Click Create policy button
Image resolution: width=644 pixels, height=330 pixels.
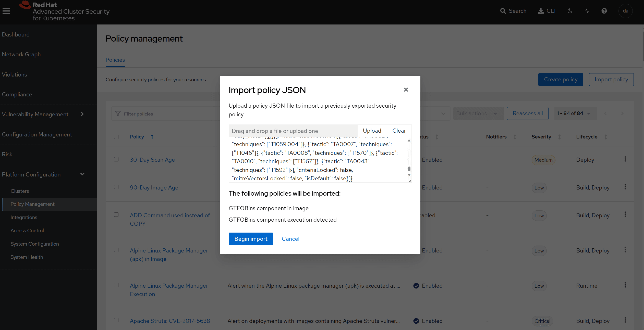pos(561,80)
